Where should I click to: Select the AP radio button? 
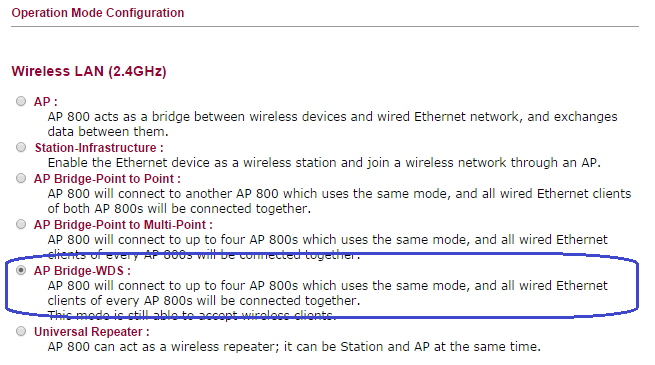(x=21, y=101)
